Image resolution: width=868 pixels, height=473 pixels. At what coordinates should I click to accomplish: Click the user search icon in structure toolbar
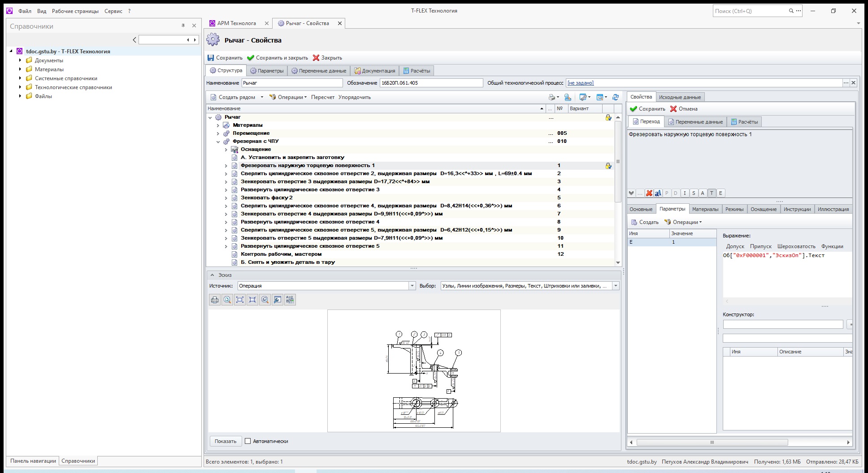(x=568, y=97)
